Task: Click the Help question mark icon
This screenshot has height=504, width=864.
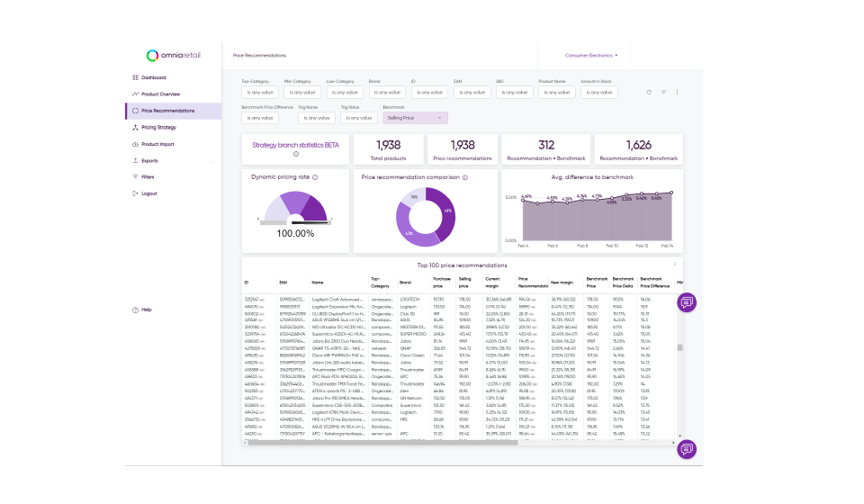Action: pyautogui.click(x=135, y=310)
